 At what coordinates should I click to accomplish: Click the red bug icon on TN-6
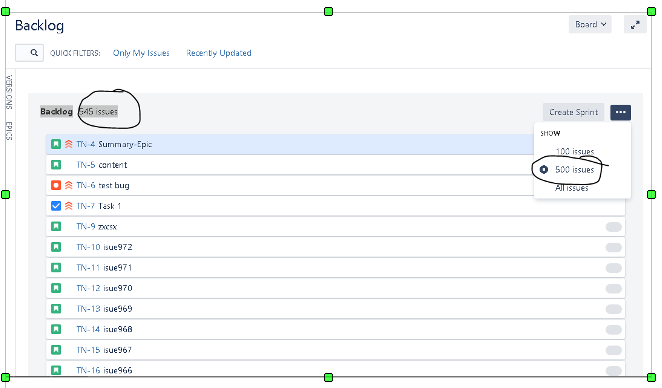[x=56, y=185]
